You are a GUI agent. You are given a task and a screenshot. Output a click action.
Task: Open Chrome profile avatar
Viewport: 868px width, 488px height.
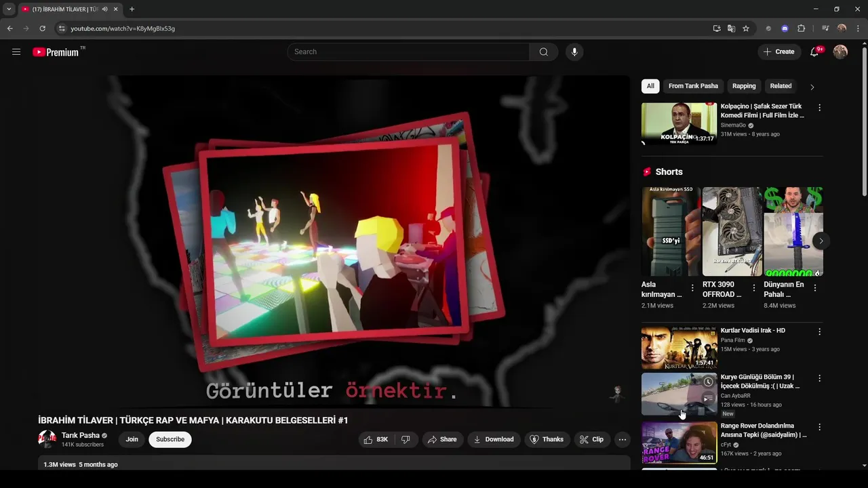click(842, 28)
